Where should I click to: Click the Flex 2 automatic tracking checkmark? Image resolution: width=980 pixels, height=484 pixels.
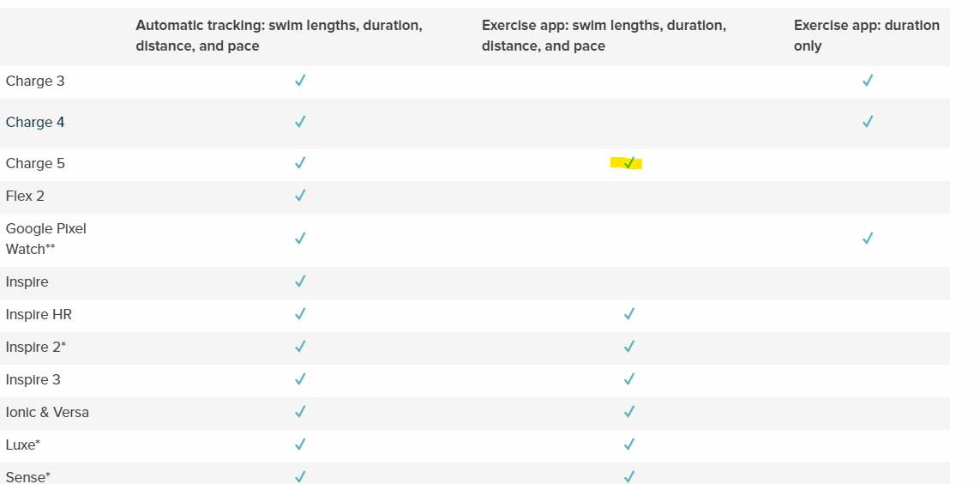(x=300, y=196)
